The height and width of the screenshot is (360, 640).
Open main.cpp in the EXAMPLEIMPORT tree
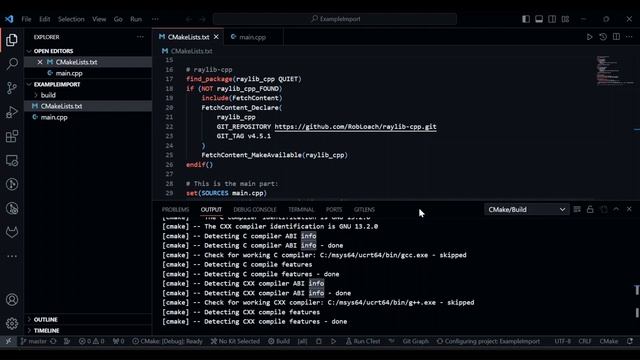click(x=54, y=117)
